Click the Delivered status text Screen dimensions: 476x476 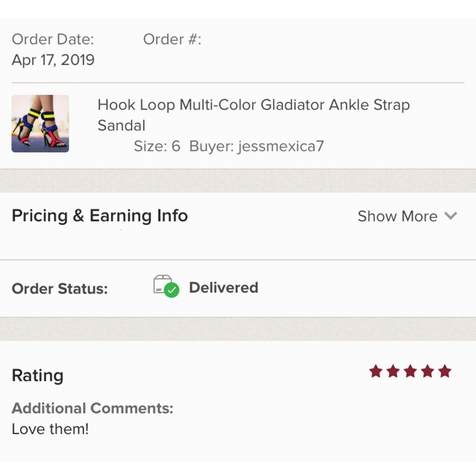(223, 288)
